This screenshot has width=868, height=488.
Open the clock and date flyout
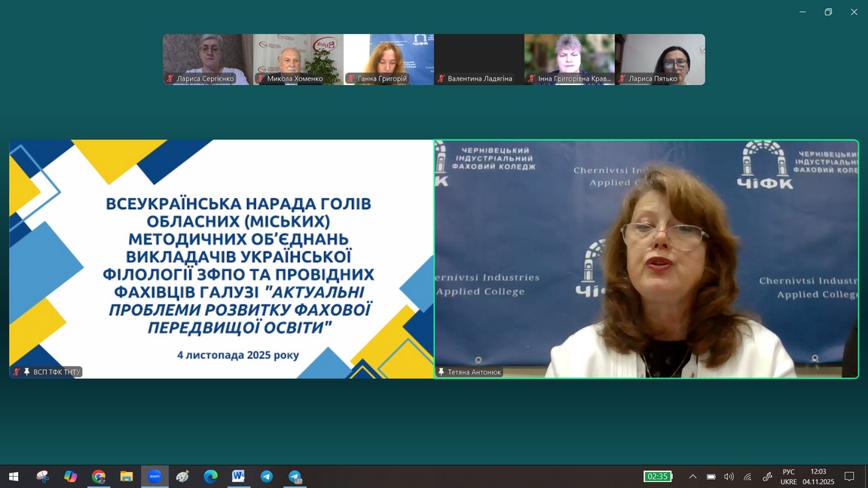point(818,477)
